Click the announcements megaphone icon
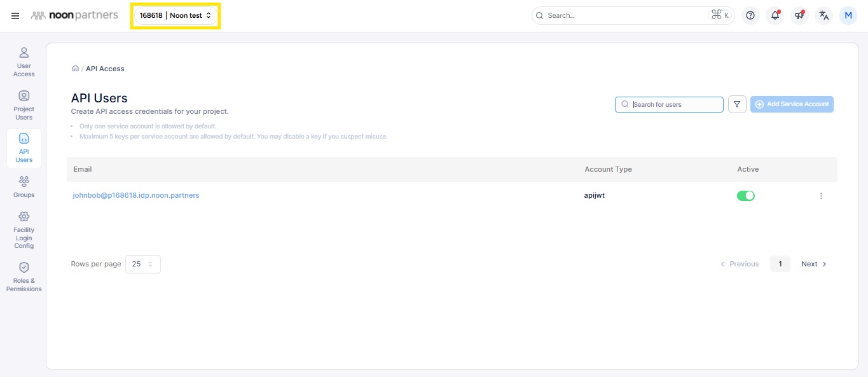Screen dimensions: 868x377 tap(799, 16)
